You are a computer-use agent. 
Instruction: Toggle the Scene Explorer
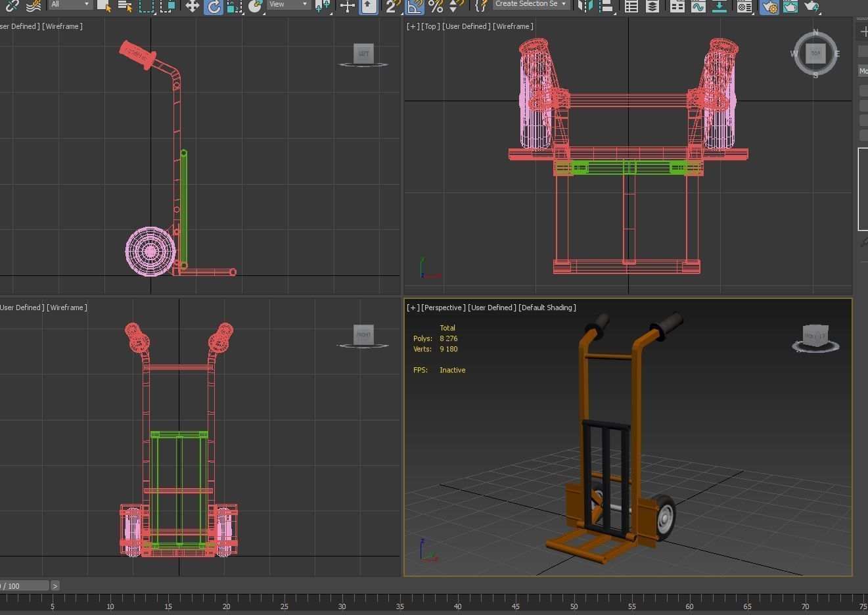point(631,6)
